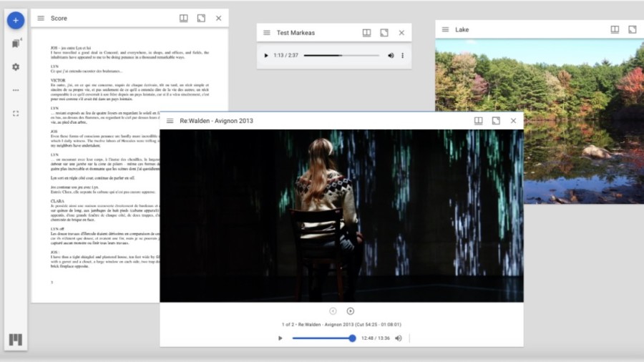Close the Score window
This screenshot has width=644, height=362.
click(218, 18)
